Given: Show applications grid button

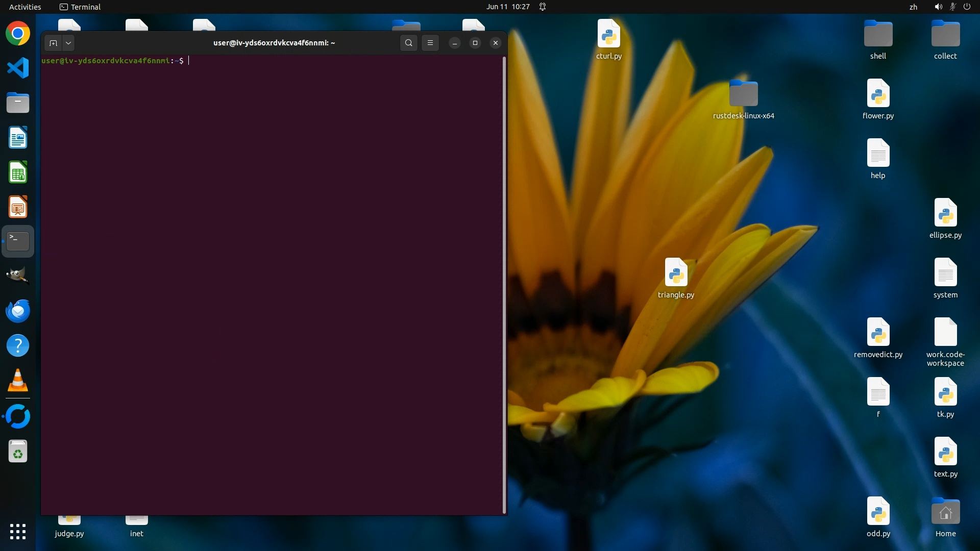Looking at the screenshot, I should [18, 532].
